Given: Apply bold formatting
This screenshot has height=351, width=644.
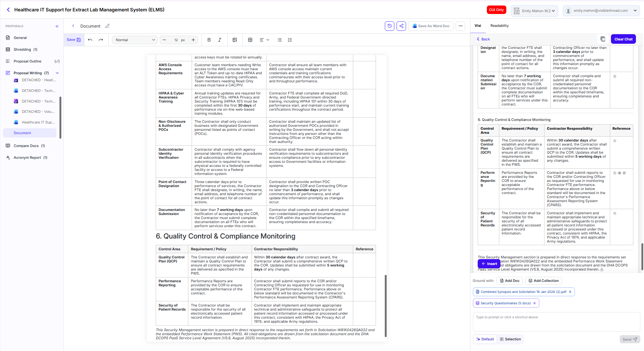Looking at the screenshot, I should tap(209, 40).
